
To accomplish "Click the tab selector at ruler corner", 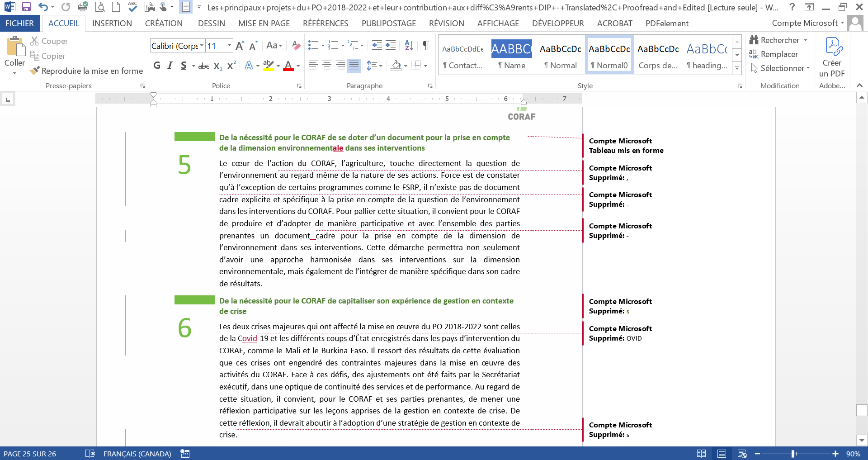I will [8, 99].
